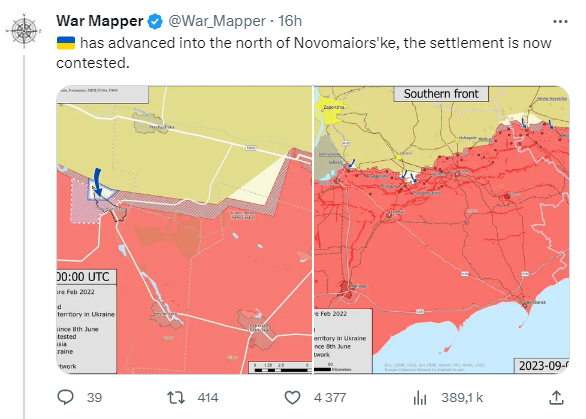586x419 pixels.
Task: Click the blue verified badge
Action: coord(155,21)
